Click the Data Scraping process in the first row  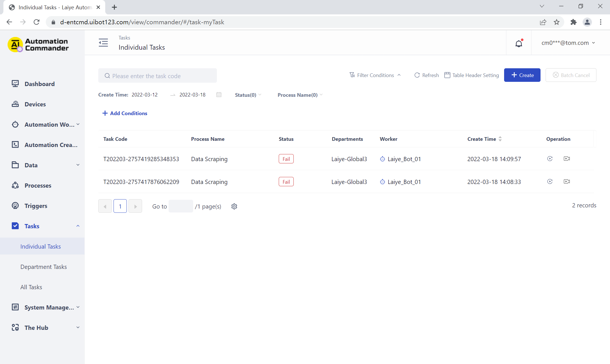coord(209,159)
